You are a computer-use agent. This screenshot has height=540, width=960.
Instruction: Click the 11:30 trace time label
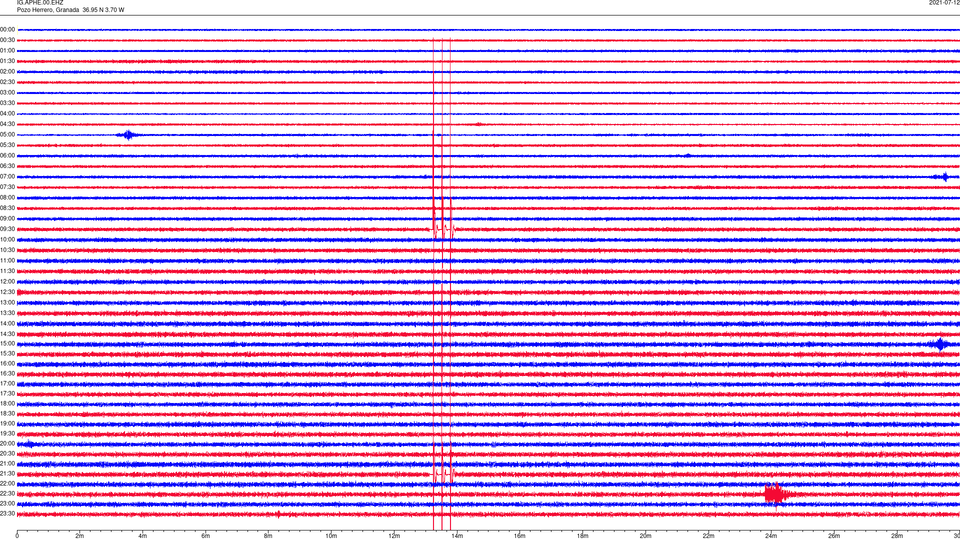[x=7, y=271]
